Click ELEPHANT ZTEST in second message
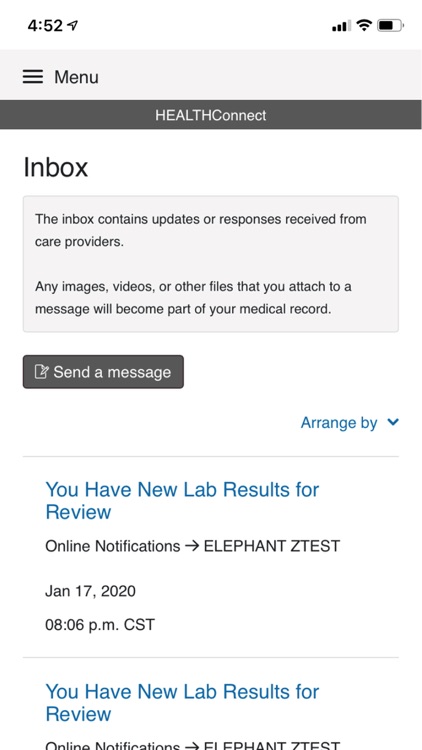The width and height of the screenshot is (422, 750). click(x=272, y=745)
